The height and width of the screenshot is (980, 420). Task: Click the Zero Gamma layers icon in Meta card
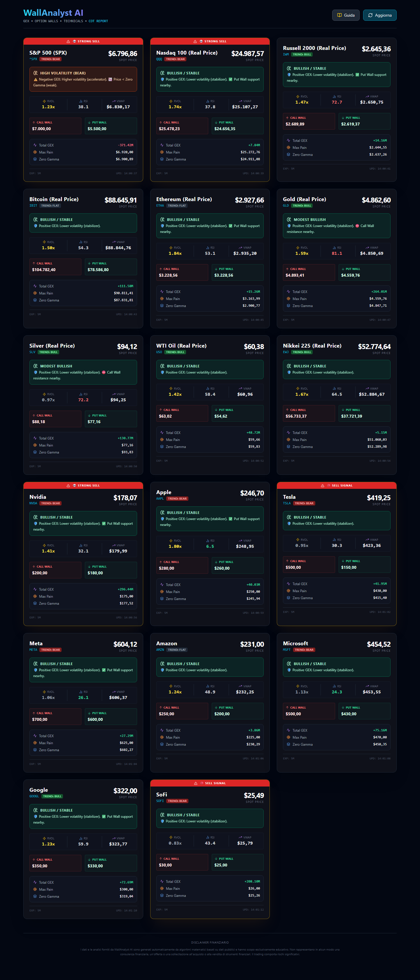[x=35, y=750]
